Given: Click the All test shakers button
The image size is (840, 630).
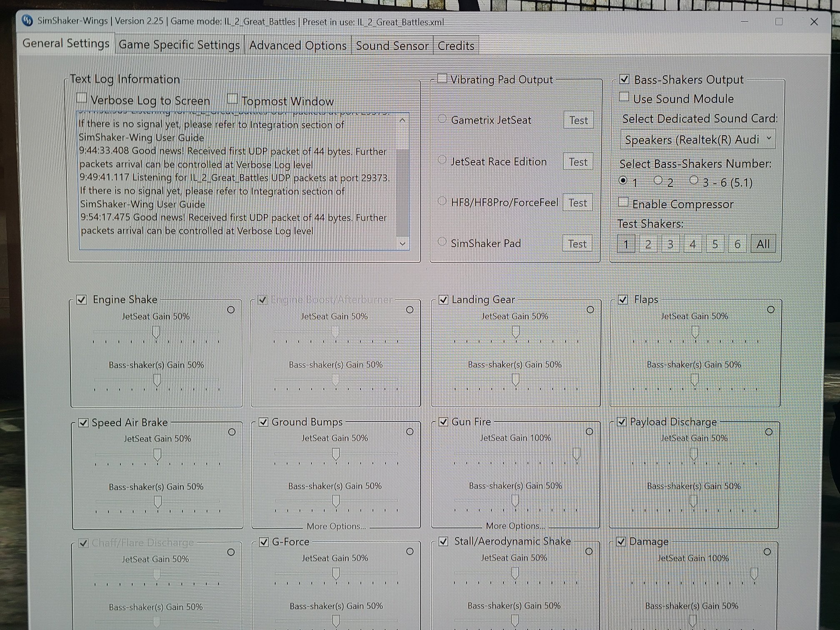Looking at the screenshot, I should tap(762, 244).
